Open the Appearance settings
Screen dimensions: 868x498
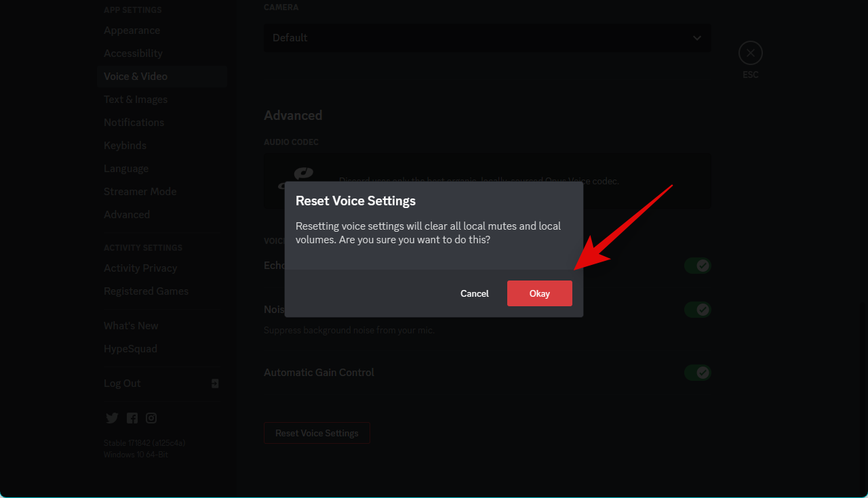[x=132, y=30]
